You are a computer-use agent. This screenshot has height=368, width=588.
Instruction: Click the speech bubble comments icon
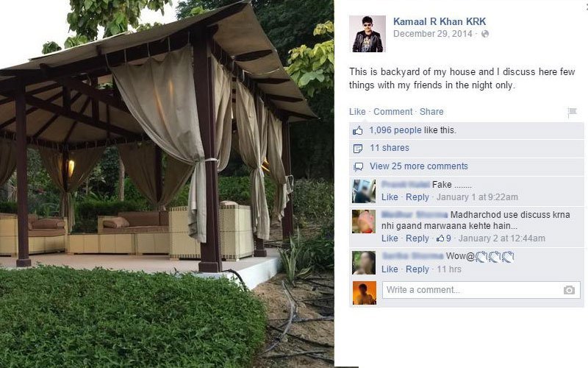359,166
